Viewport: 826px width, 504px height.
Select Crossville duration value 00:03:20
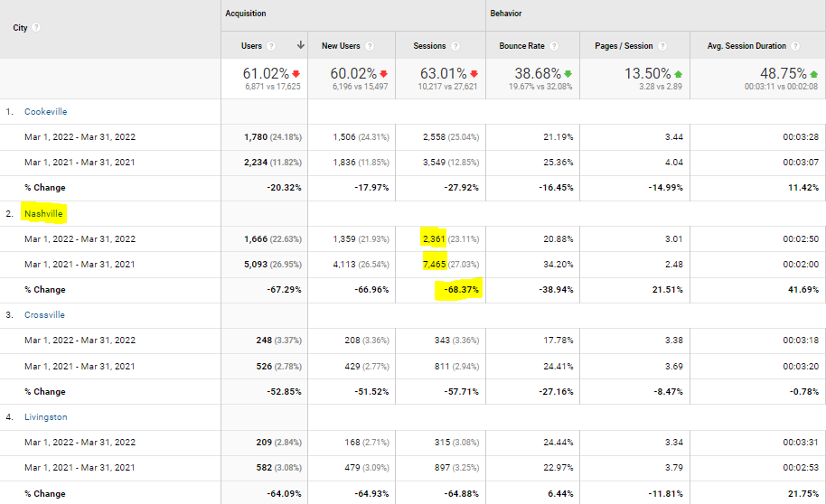(801, 367)
